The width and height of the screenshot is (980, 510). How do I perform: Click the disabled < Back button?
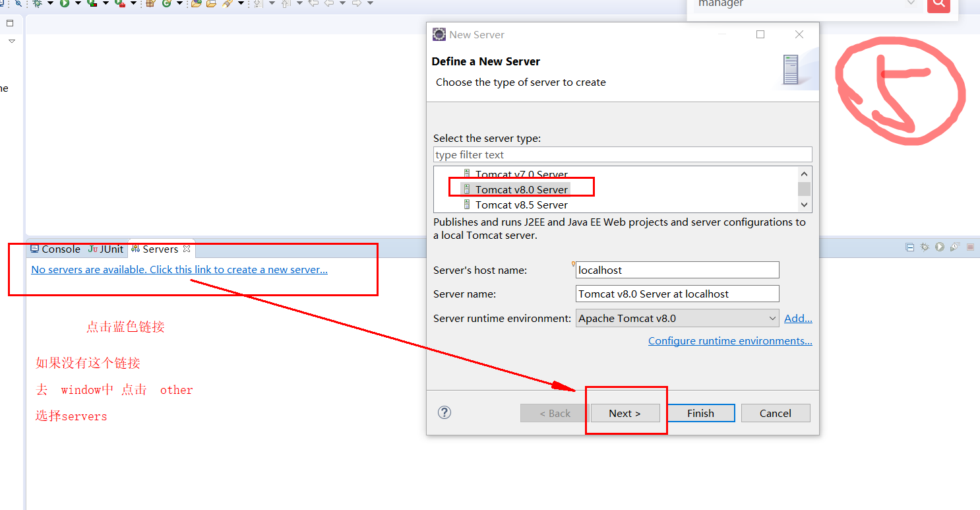pyautogui.click(x=555, y=413)
